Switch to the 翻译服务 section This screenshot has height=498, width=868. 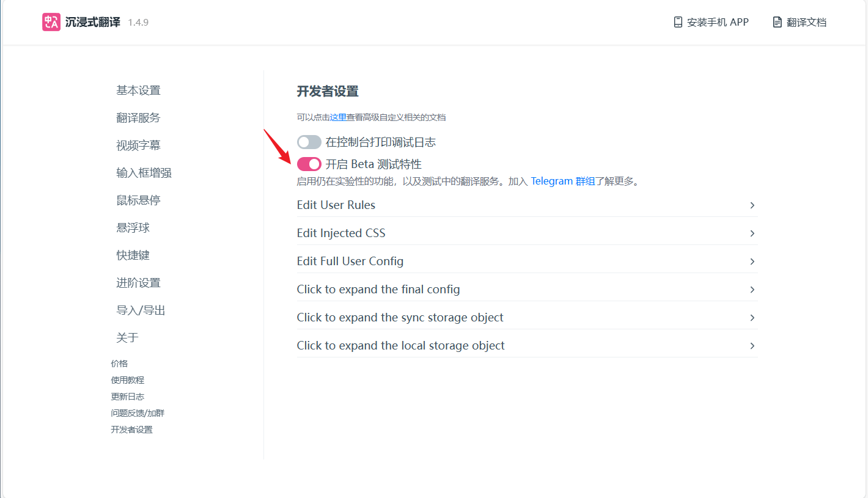138,117
